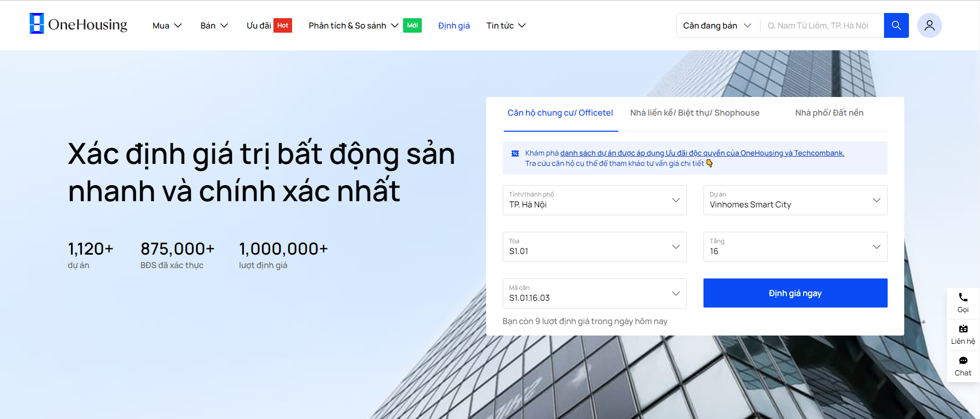Select Căn hộ chung cư/ Officetel tab
The height and width of the screenshot is (419, 980).
tap(560, 113)
